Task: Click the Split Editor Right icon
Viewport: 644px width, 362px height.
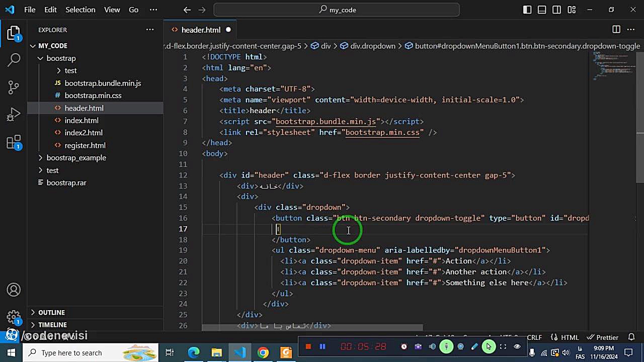Action: [616, 30]
